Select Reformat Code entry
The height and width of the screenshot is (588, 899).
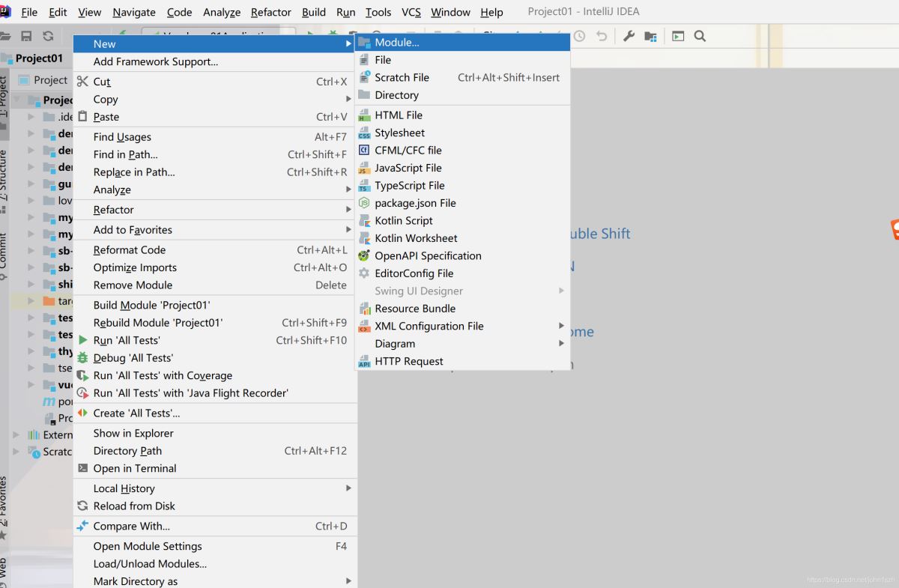tap(215, 250)
